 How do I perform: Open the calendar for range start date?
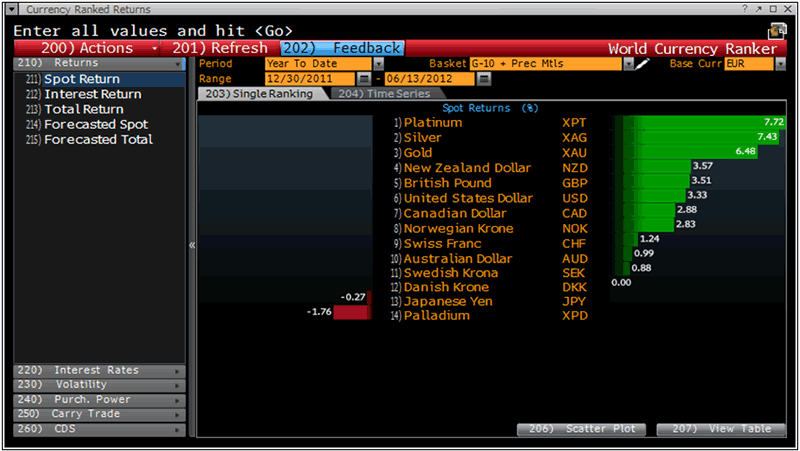click(363, 79)
